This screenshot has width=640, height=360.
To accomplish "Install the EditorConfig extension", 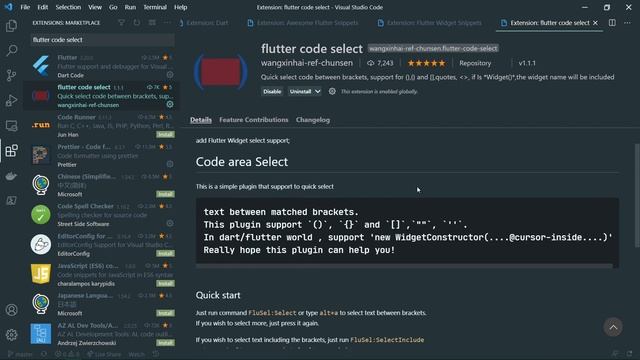I will pos(165,253).
